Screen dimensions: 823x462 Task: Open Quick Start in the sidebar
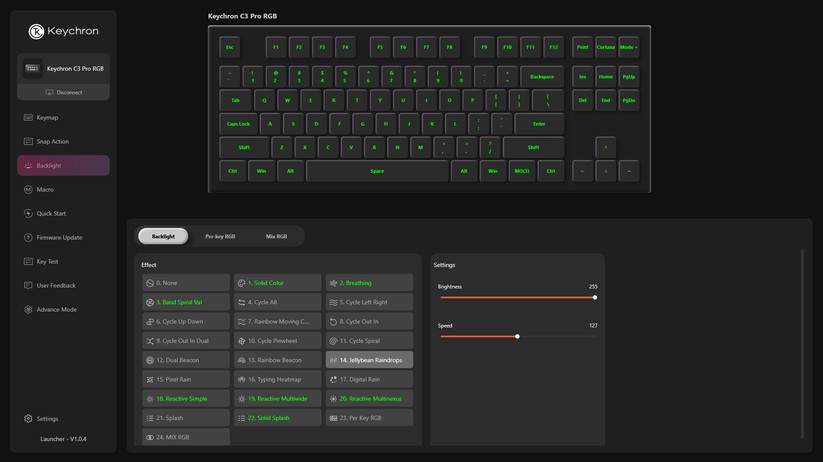[51, 214]
